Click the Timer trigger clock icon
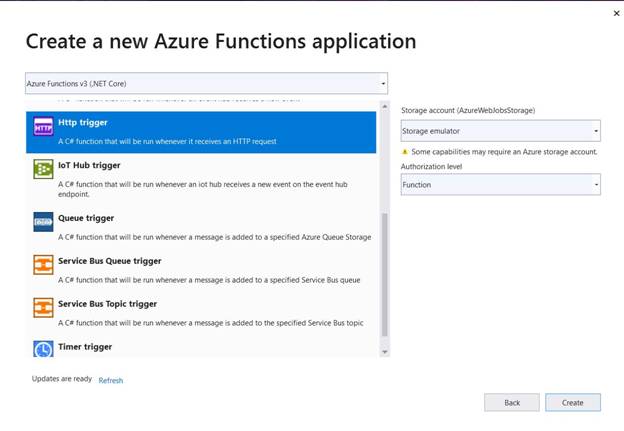This screenshot has height=431, width=624. pos(43,349)
